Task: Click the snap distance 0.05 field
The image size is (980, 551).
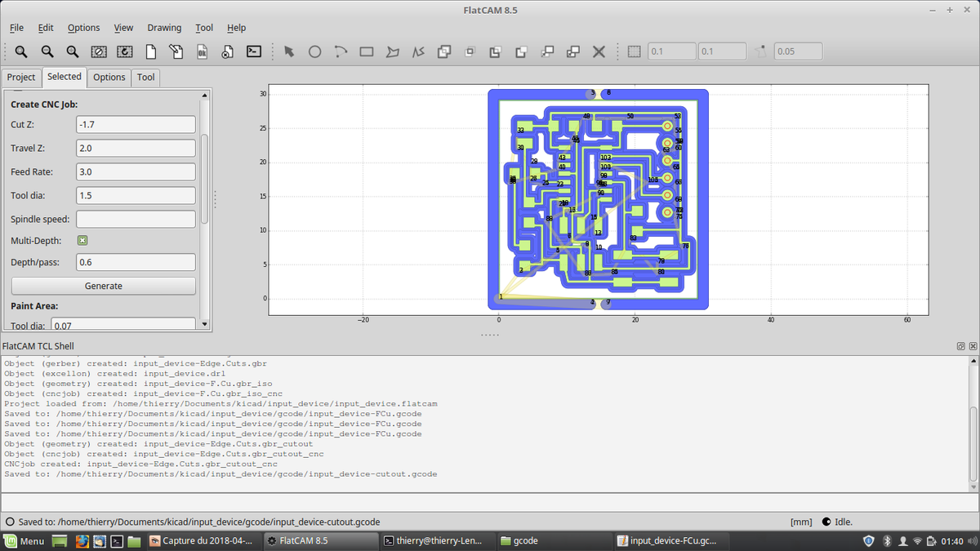Action: 798,51
